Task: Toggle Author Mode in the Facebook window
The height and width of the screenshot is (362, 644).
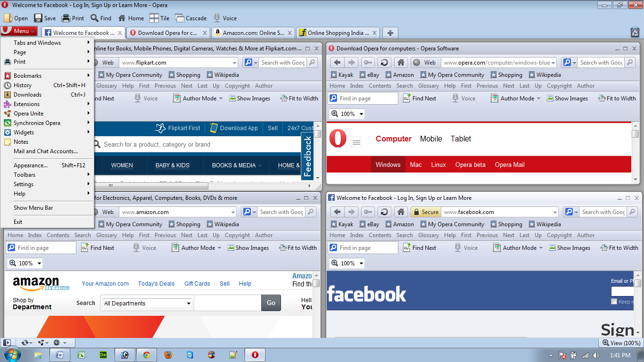Action: click(x=517, y=247)
